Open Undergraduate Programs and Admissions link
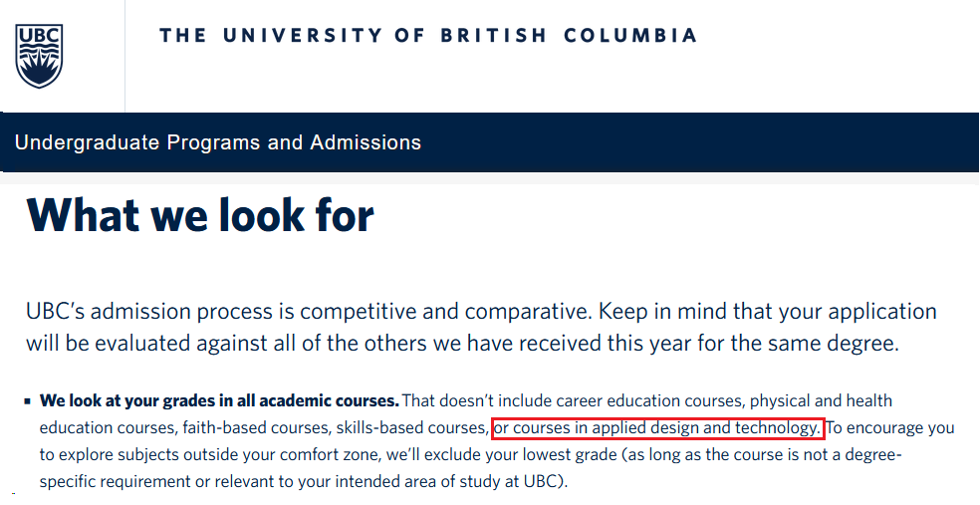 tap(218, 142)
